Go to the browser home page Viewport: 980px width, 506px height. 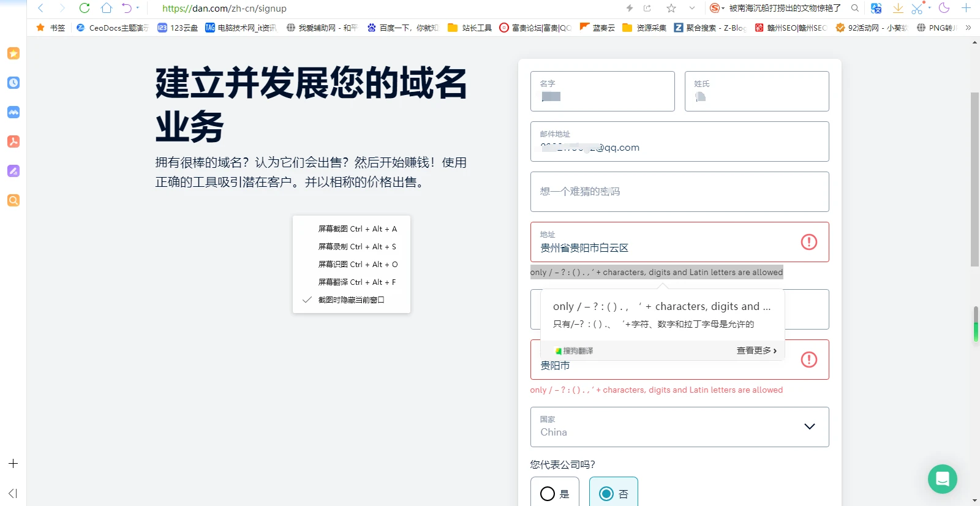(106, 8)
